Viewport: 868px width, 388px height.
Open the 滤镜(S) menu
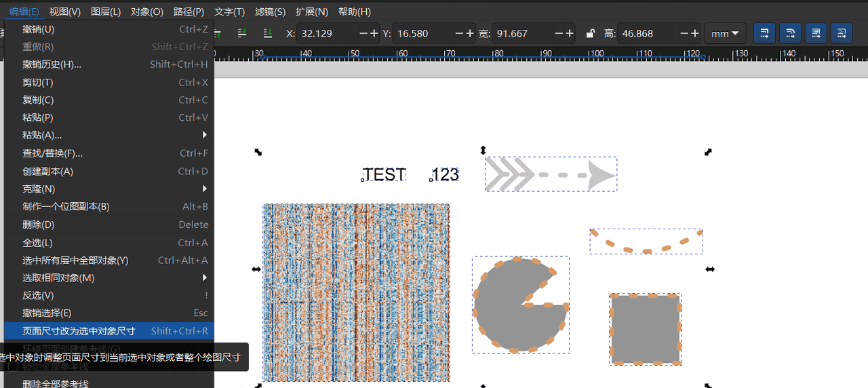(270, 12)
